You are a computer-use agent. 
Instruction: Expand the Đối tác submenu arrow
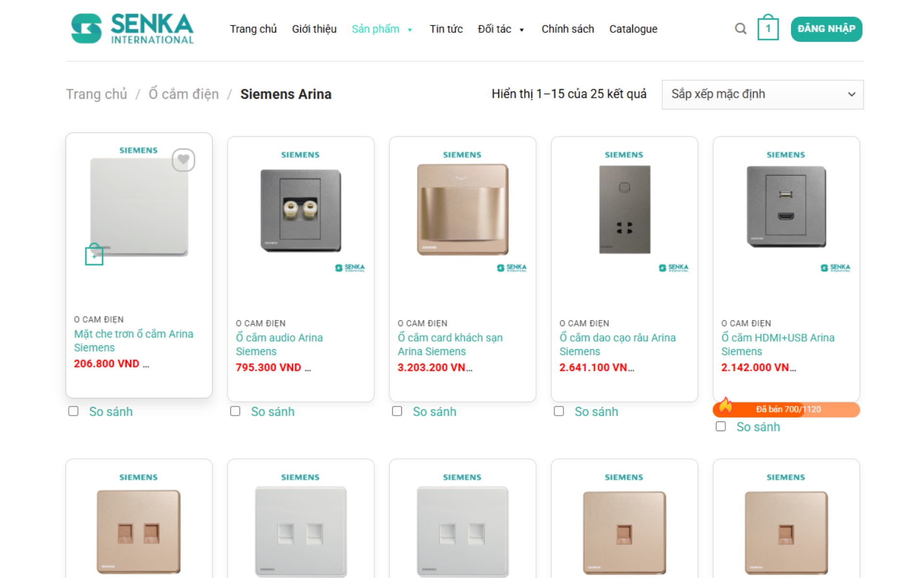[x=522, y=30]
